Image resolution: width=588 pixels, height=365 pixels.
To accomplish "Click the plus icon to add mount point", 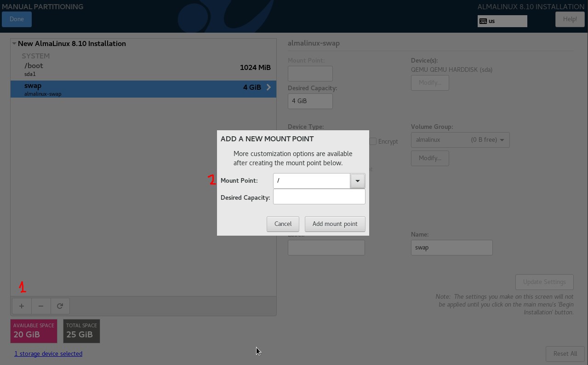I will tap(22, 306).
